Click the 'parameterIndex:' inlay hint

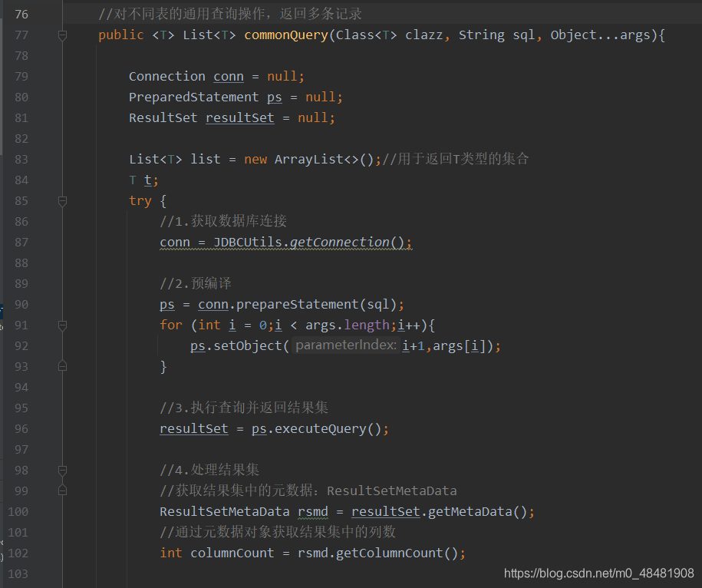[x=345, y=345]
